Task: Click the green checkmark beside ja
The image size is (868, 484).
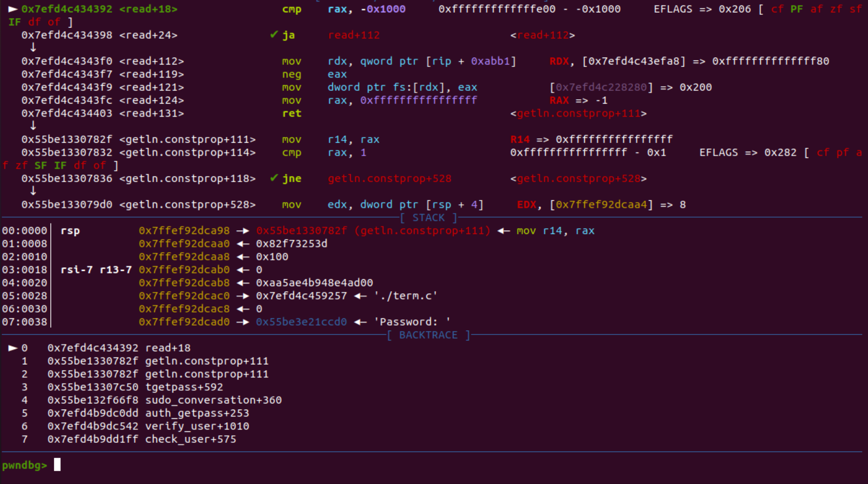Action: click(274, 35)
